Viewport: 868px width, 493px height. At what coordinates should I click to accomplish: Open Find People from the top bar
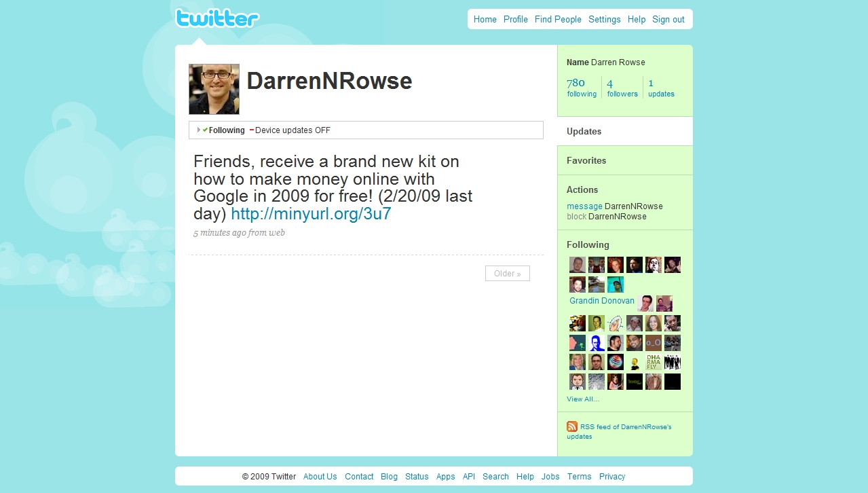tap(558, 19)
